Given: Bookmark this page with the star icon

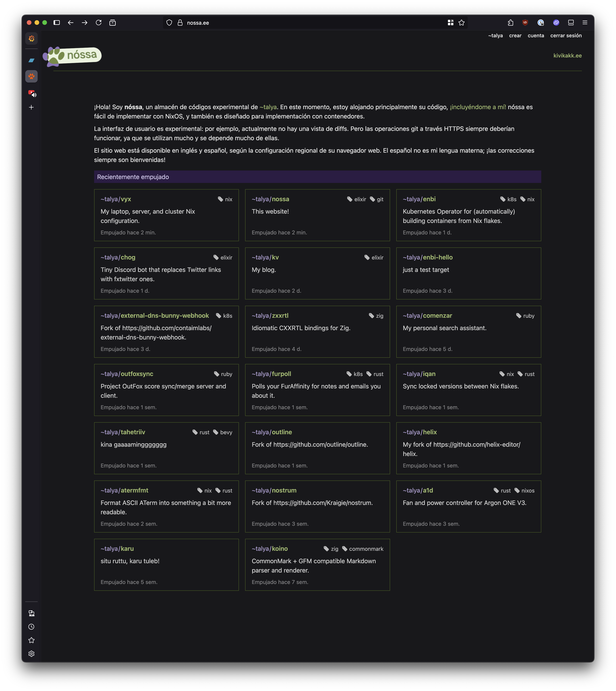Looking at the screenshot, I should point(461,23).
